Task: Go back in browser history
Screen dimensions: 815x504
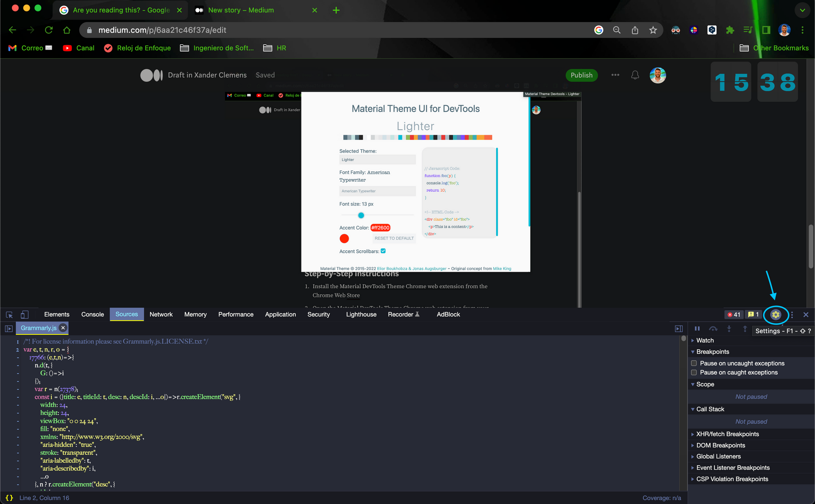Action: (x=12, y=30)
